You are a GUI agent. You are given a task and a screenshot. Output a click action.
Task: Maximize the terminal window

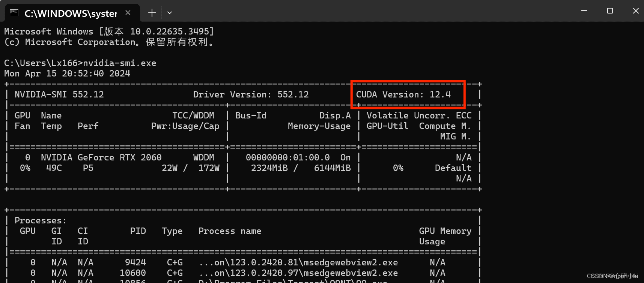coord(610,11)
